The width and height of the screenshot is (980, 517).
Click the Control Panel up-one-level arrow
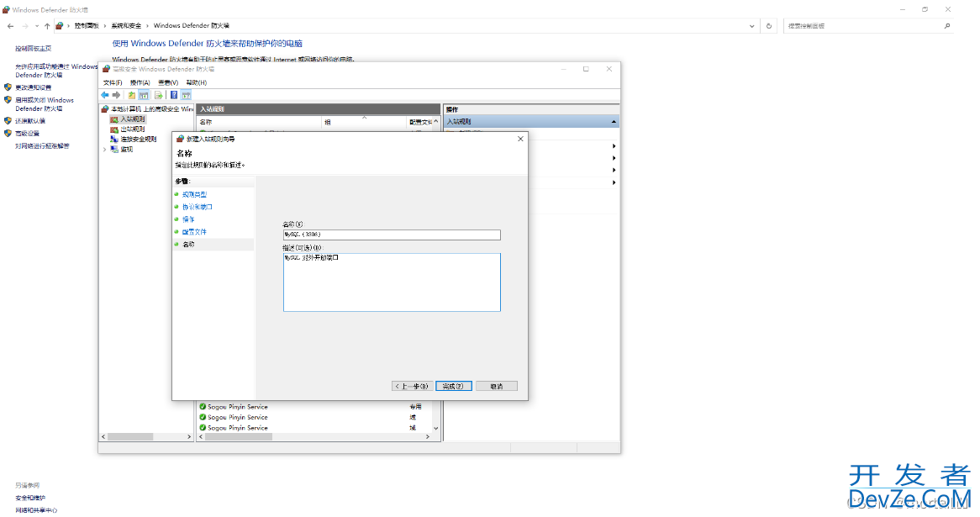tap(47, 25)
